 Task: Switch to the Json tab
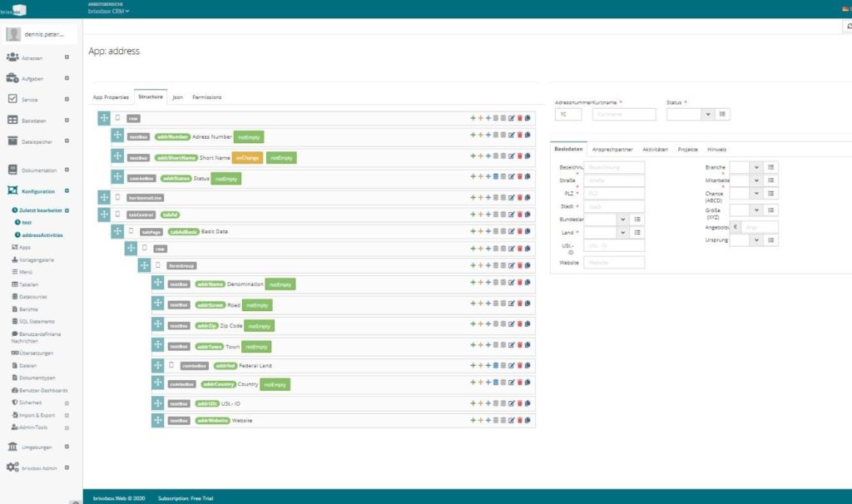(x=178, y=97)
